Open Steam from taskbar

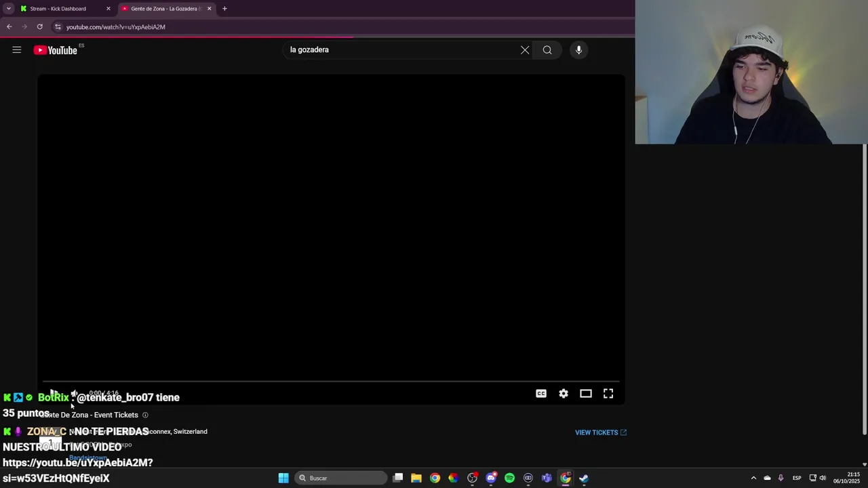[584, 478]
